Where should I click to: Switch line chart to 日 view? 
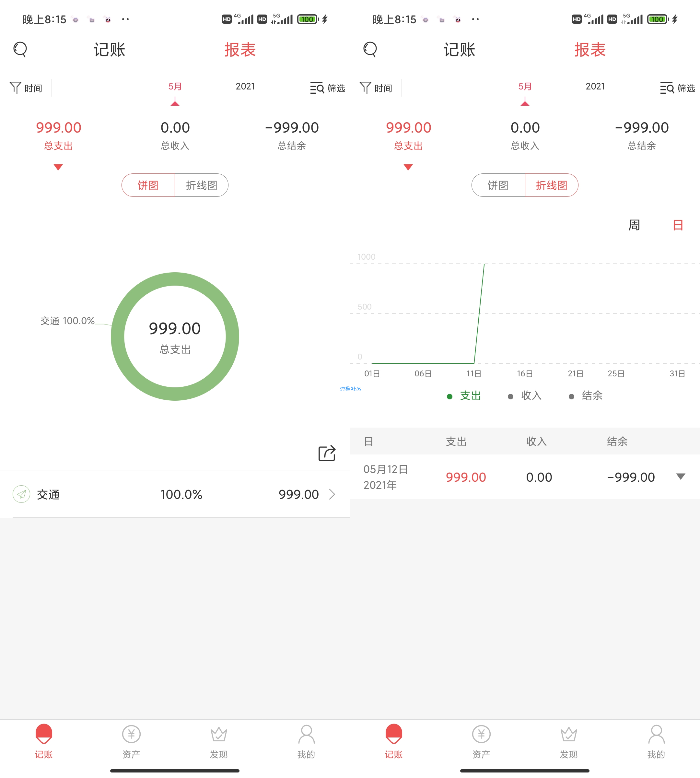[678, 225]
